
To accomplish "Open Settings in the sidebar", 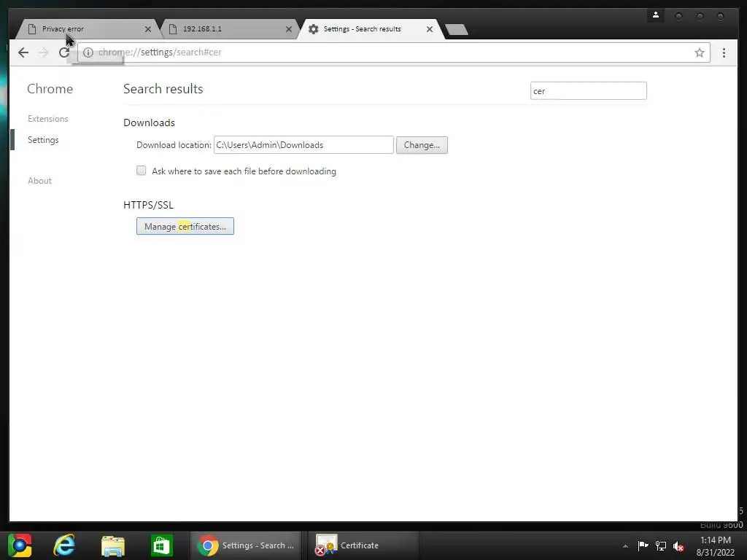I will [x=43, y=140].
